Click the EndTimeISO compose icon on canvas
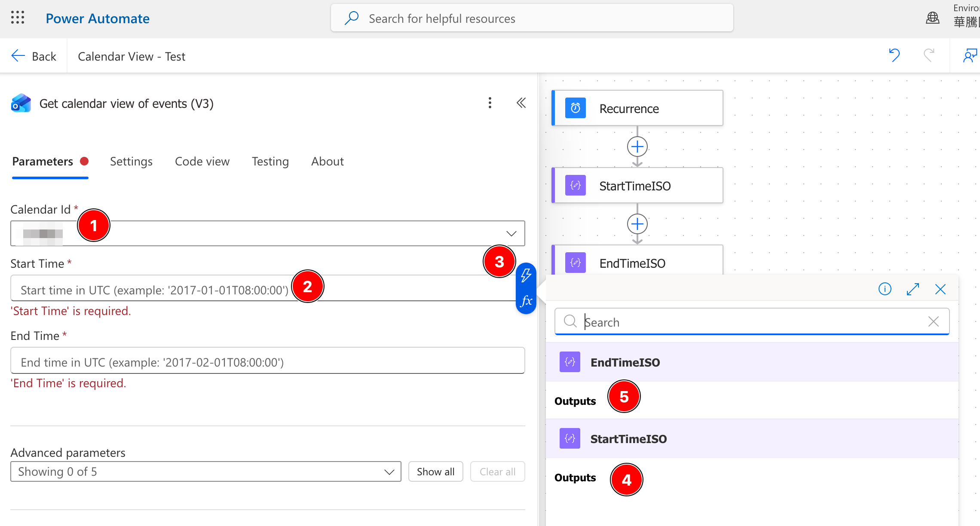 point(575,263)
